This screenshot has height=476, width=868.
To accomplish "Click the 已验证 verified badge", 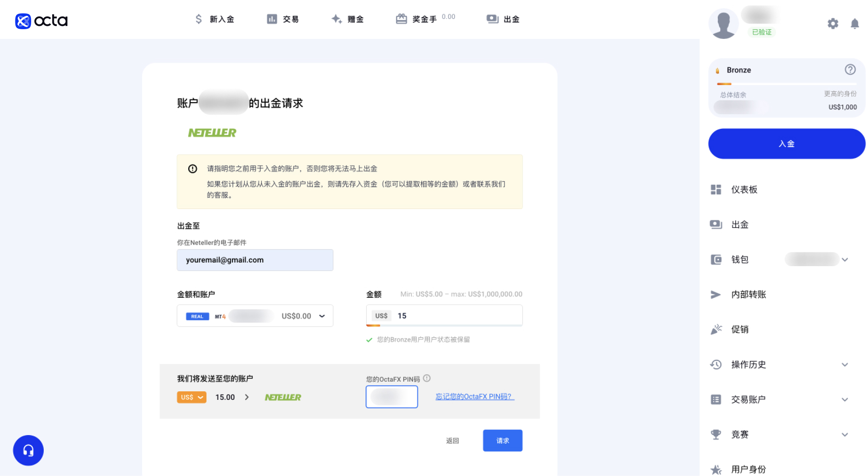I will [x=762, y=32].
